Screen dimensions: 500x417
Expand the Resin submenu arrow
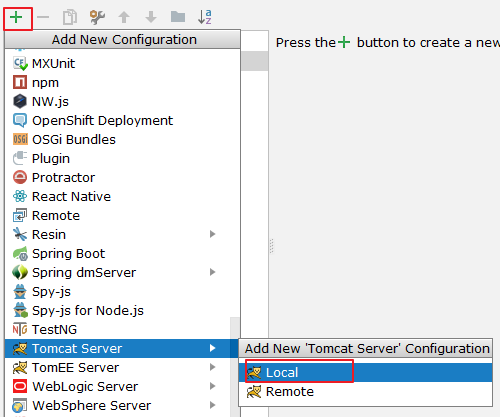212,234
